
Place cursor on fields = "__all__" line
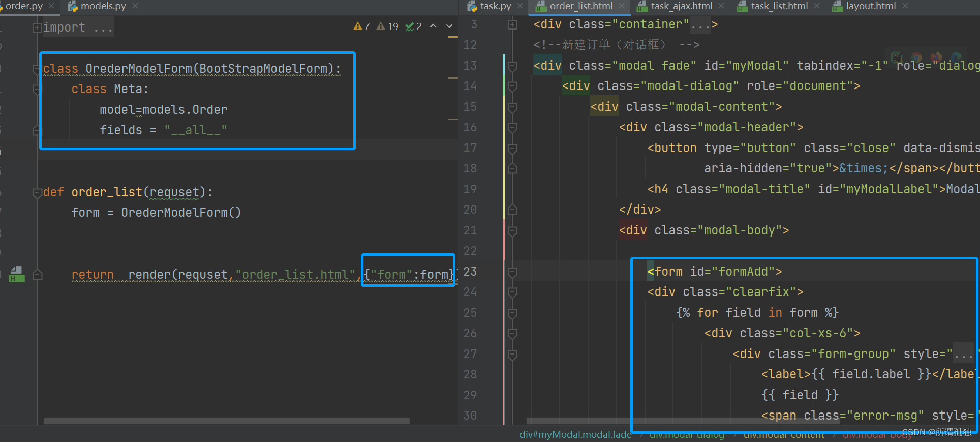(x=163, y=130)
